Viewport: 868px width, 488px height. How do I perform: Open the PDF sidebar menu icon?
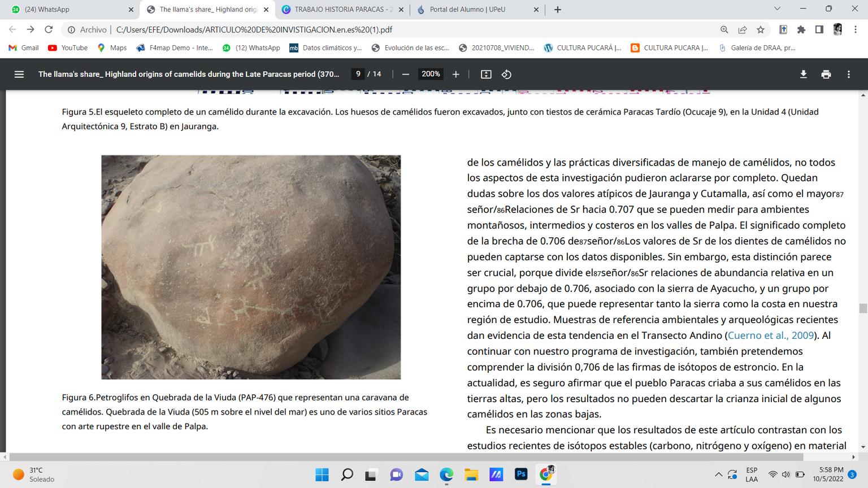click(19, 74)
